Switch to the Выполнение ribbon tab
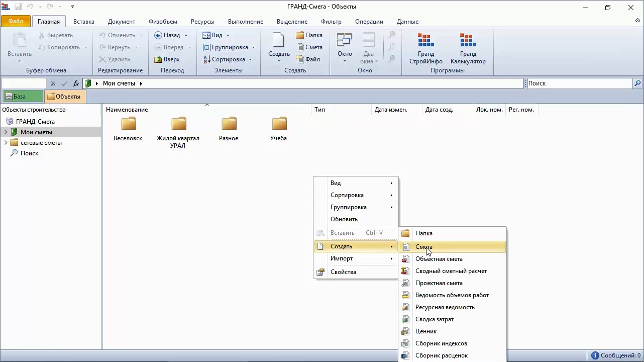This screenshot has width=644, height=362. coord(246,22)
